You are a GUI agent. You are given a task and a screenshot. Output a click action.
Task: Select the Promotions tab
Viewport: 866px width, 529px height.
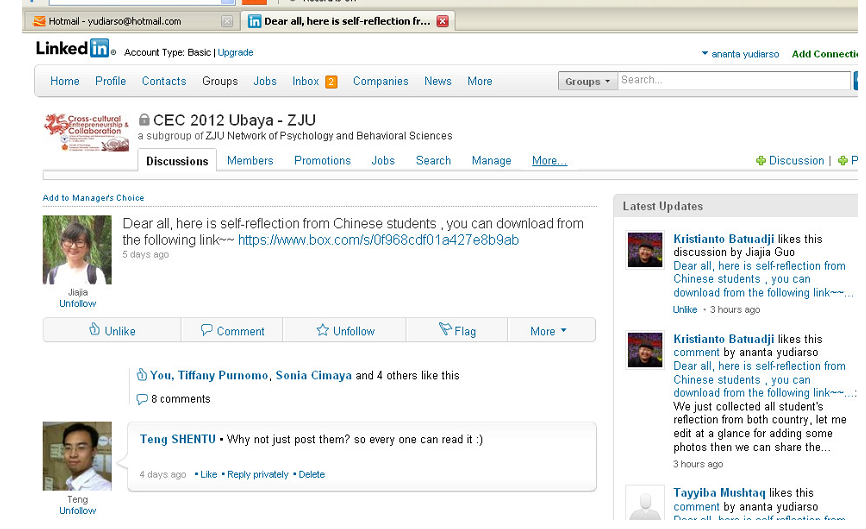323,161
